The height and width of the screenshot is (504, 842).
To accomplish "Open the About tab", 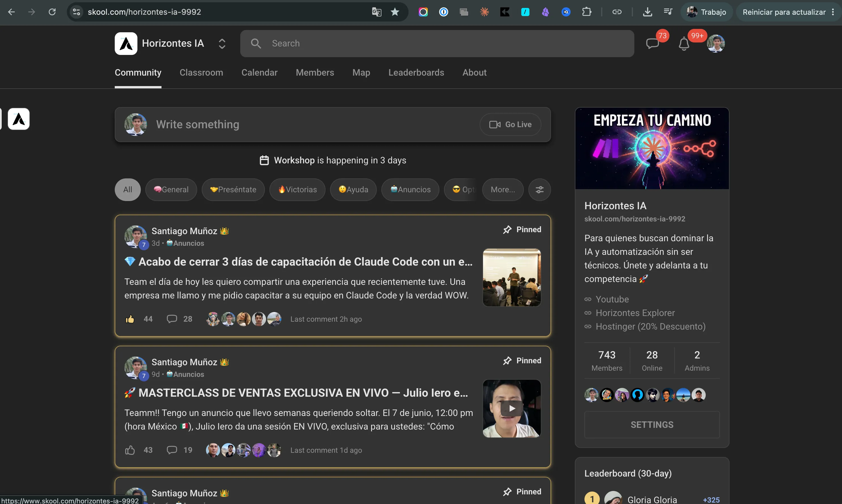I will tap(474, 73).
